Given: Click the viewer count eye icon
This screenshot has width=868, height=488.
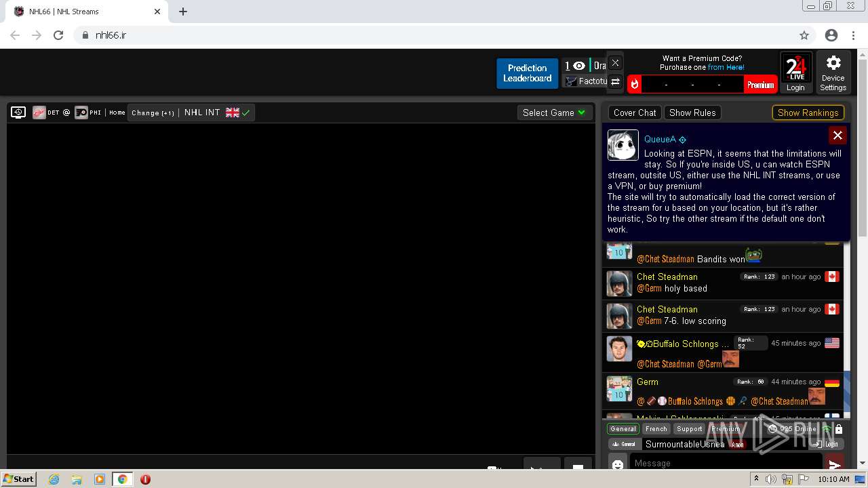Looking at the screenshot, I should [578, 66].
